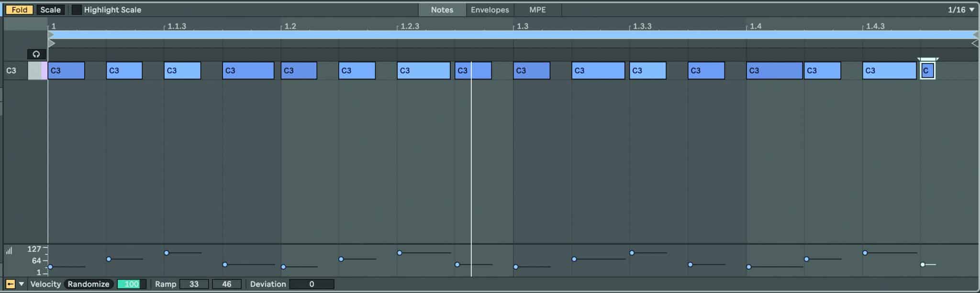980x293 pixels.
Task: Toggle the Fold button
Action: 20,10
